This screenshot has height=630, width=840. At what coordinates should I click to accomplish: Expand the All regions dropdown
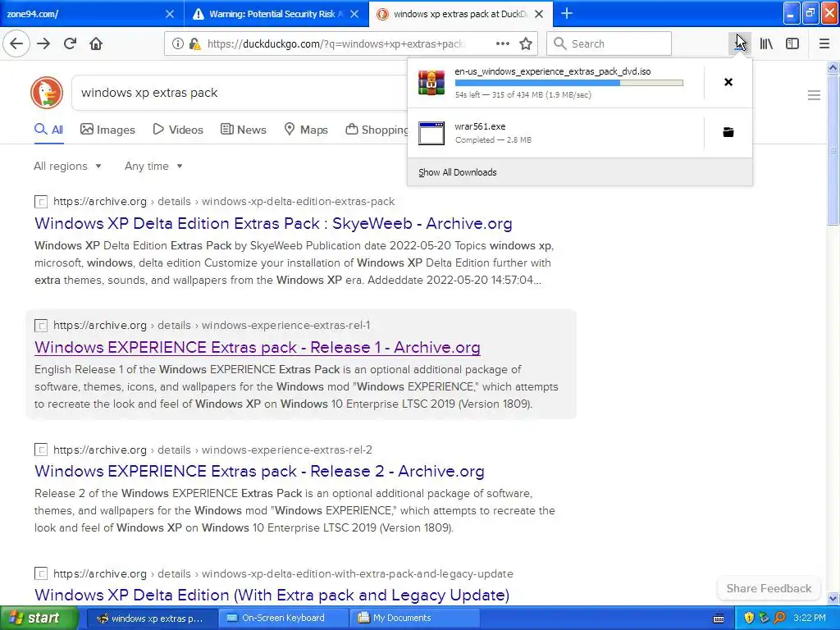pyautogui.click(x=67, y=166)
